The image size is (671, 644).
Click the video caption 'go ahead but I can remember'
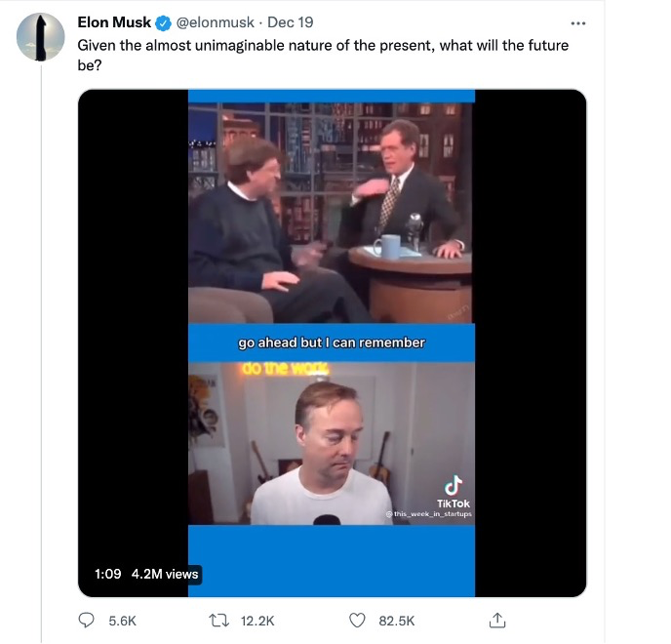pyautogui.click(x=332, y=342)
